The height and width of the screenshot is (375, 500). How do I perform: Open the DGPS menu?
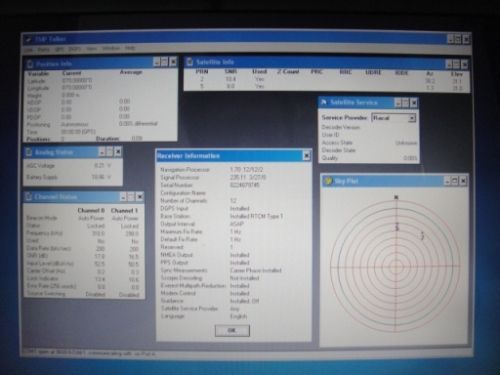coord(75,49)
